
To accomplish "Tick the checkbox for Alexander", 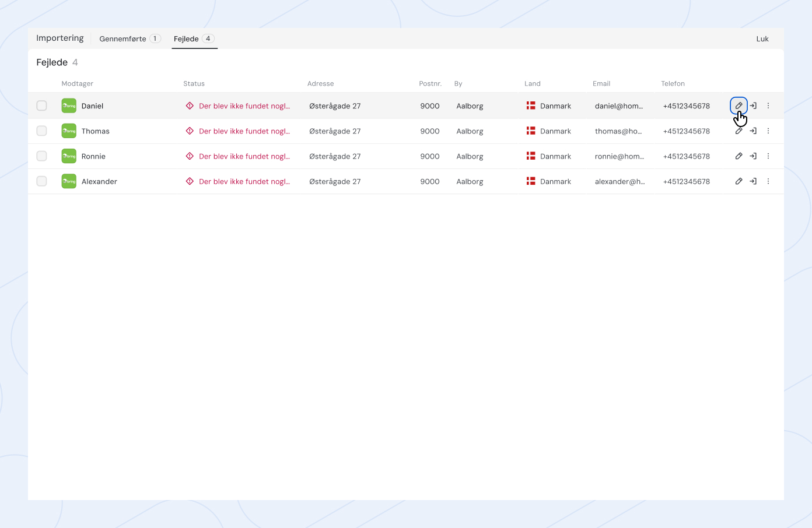I will pyautogui.click(x=41, y=181).
